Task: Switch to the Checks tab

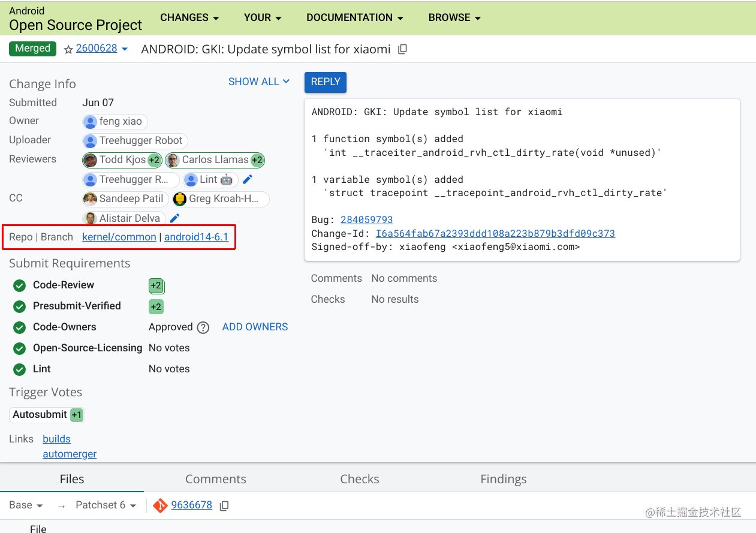Action: (359, 479)
